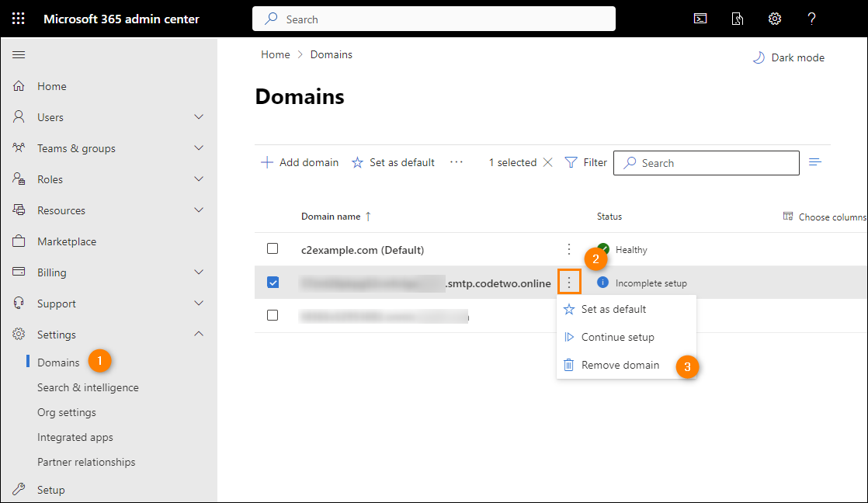This screenshot has height=503, width=868.
Task: Click in the domains Search field
Action: pyautogui.click(x=707, y=163)
